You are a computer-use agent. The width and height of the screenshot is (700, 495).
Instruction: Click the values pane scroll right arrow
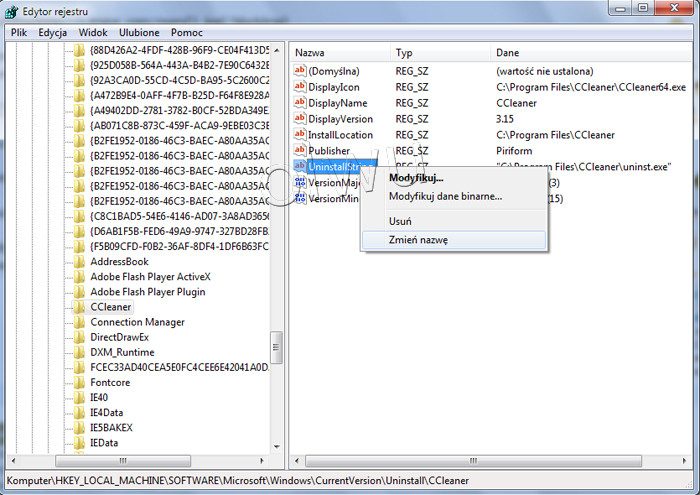click(x=684, y=461)
